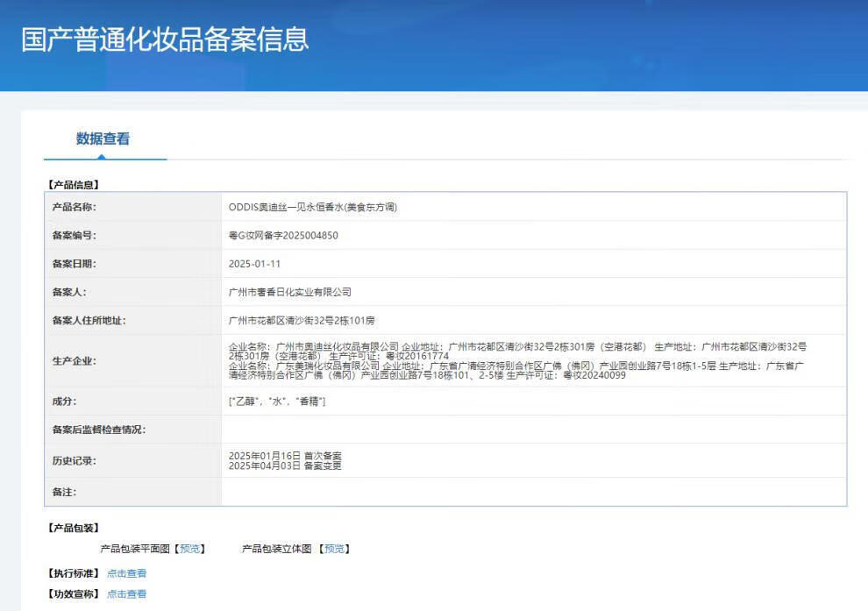This screenshot has width=868, height=611.
Task: Click the 【产品信息】 section heading
Action: tap(73, 185)
